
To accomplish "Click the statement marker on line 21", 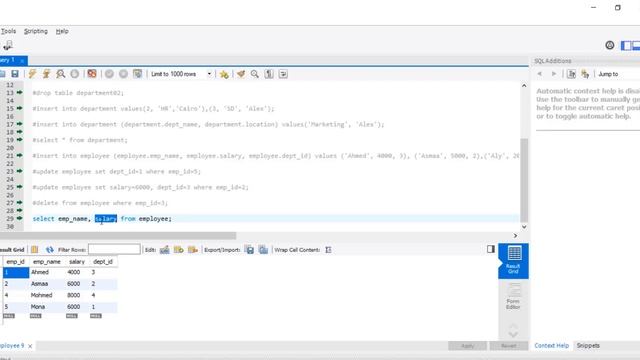I will tap(19, 156).
